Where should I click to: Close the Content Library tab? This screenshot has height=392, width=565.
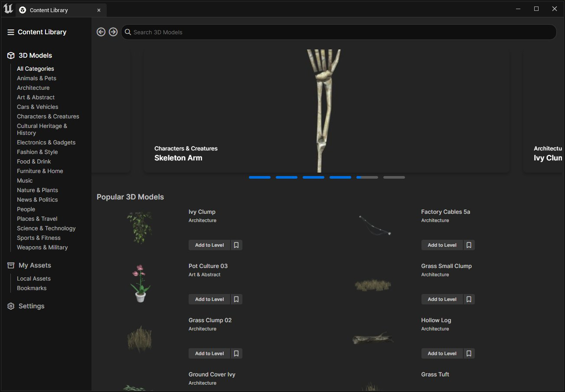[99, 10]
